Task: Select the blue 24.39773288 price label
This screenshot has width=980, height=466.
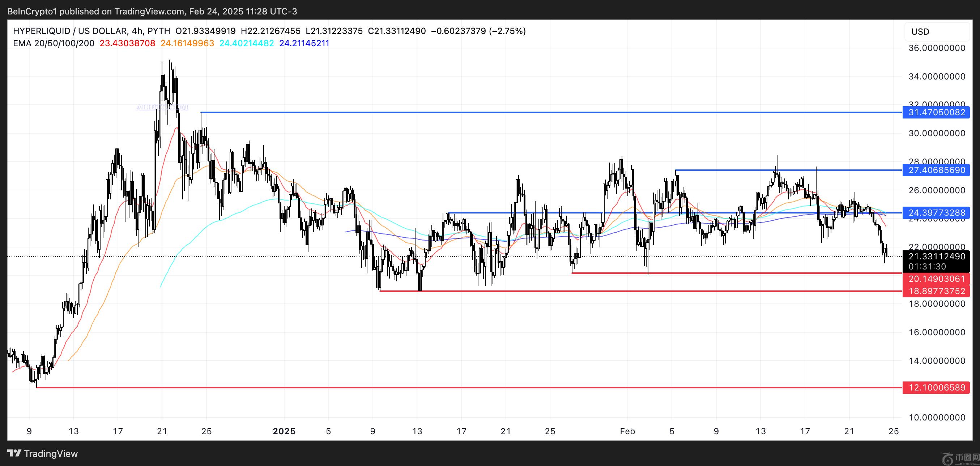Action: click(x=936, y=213)
